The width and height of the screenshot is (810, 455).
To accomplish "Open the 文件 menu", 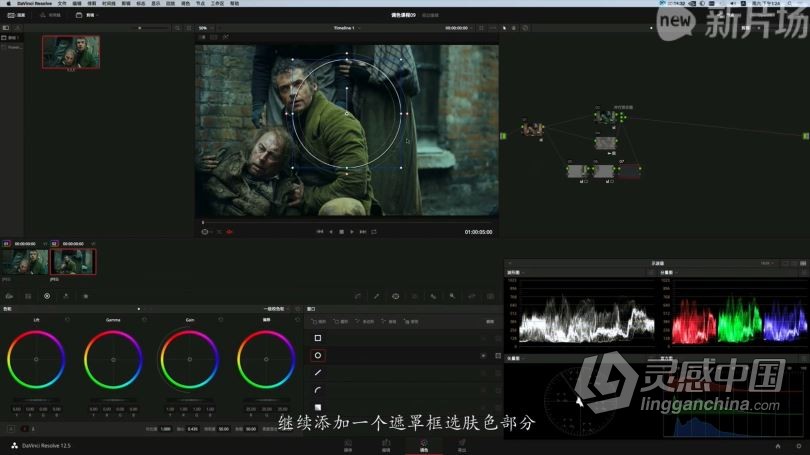I will [62, 3].
